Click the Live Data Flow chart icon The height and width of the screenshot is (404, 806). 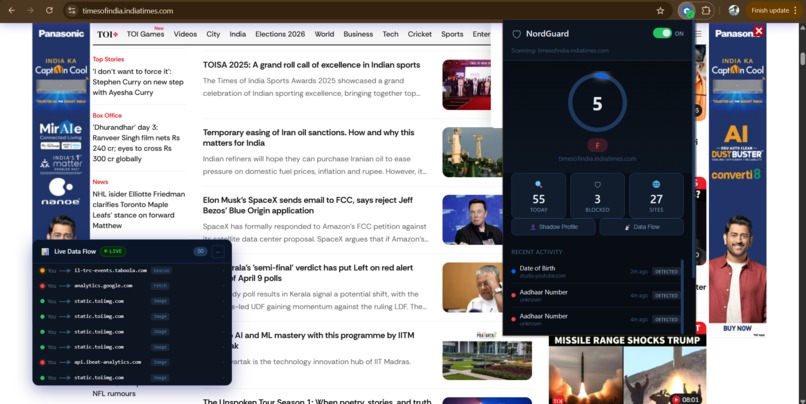pos(45,251)
